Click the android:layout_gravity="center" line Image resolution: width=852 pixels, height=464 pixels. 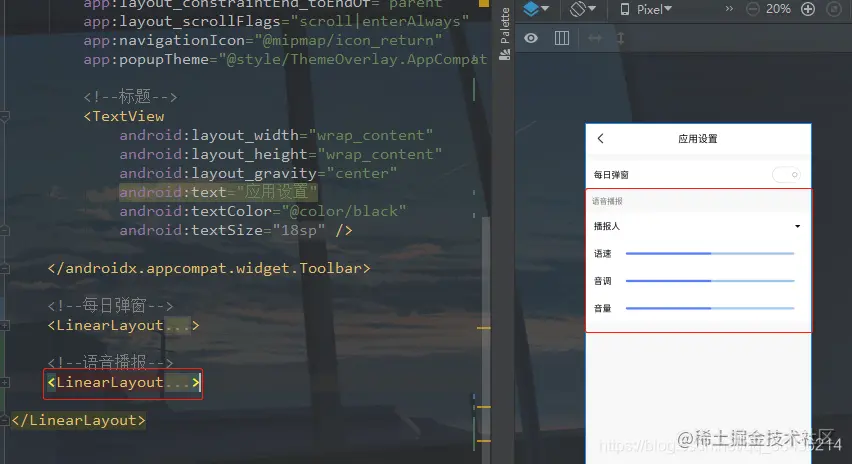(x=259, y=173)
